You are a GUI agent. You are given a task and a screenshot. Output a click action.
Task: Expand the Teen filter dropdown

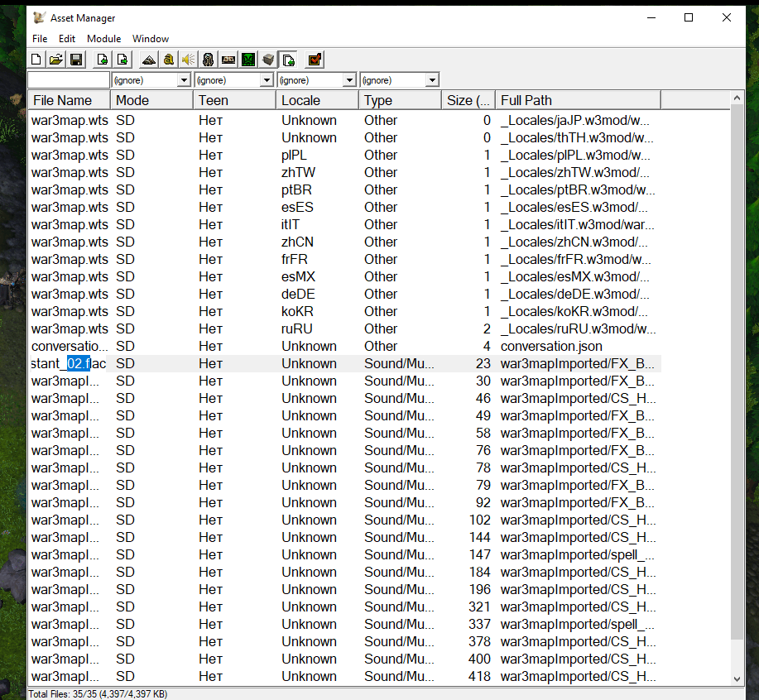coord(267,79)
